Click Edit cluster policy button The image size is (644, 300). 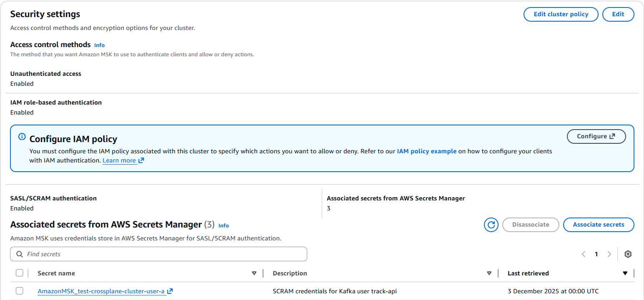[561, 14]
